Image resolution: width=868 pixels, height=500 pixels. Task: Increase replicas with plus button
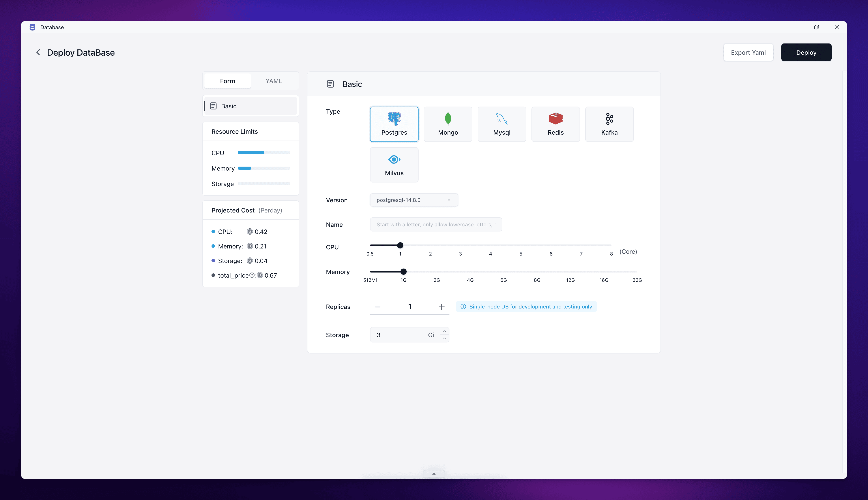[x=441, y=307]
